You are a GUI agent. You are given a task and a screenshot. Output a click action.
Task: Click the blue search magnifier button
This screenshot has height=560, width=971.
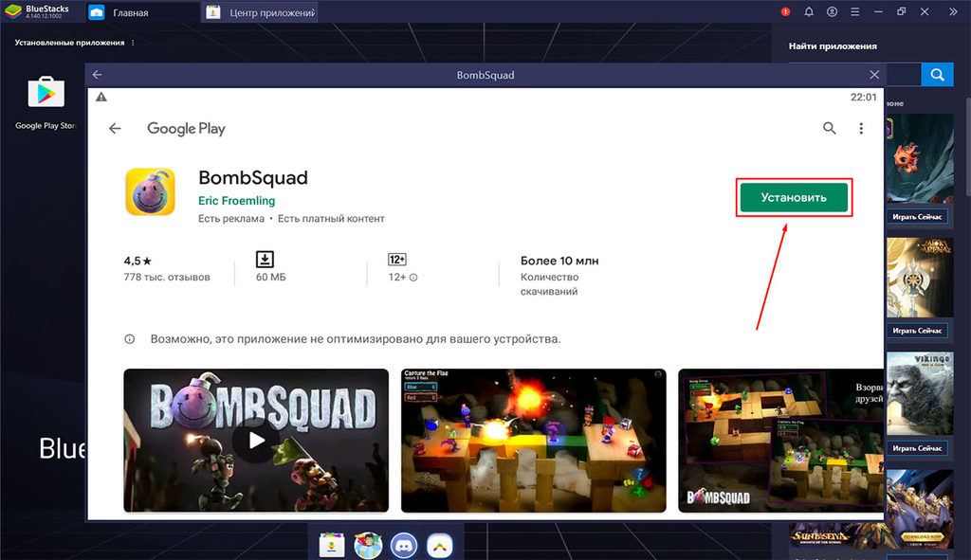click(937, 75)
